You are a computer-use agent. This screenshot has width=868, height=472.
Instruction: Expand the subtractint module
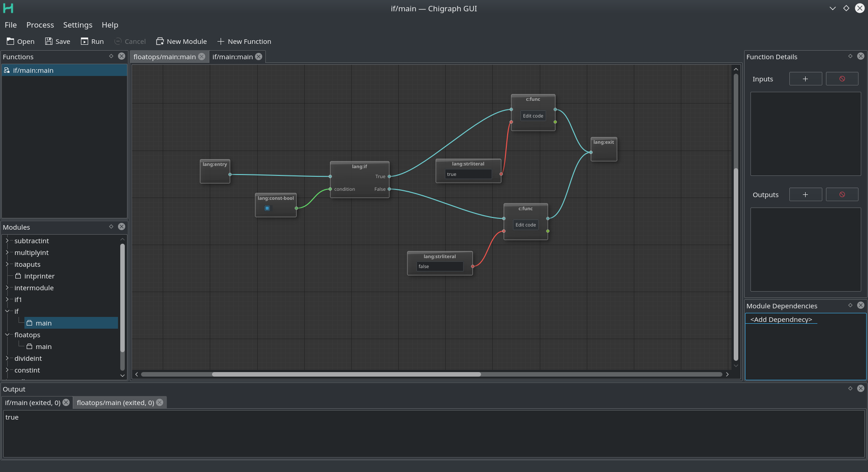[x=7, y=241]
